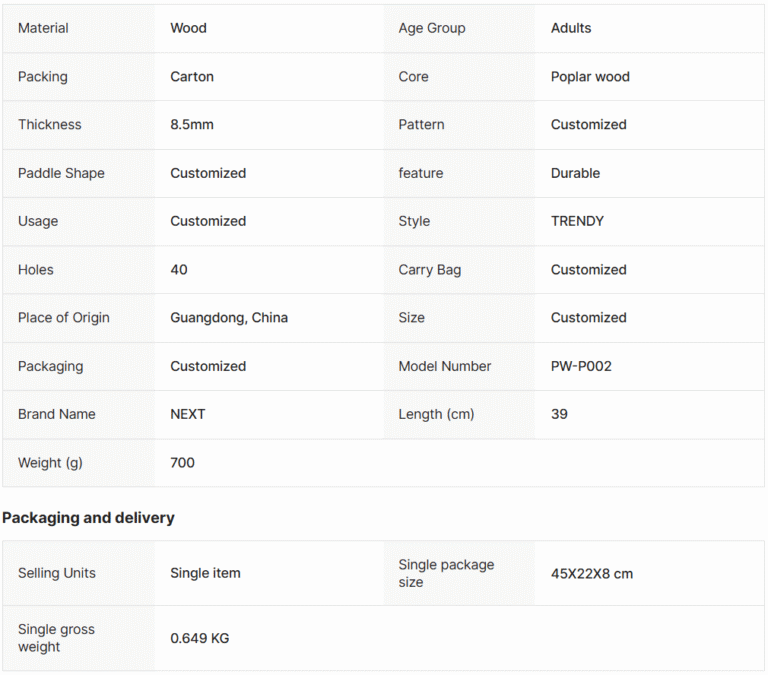This screenshot has height=675, width=768.
Task: Select the Carton packing value
Action: click(x=192, y=77)
